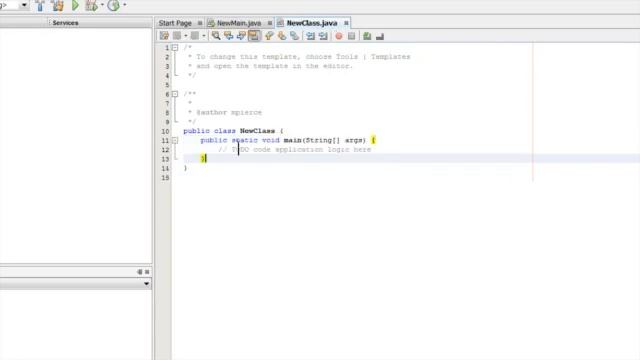The width and height of the screenshot is (640, 360).
Task: Click line number 15 in the gutter
Action: coord(165,178)
